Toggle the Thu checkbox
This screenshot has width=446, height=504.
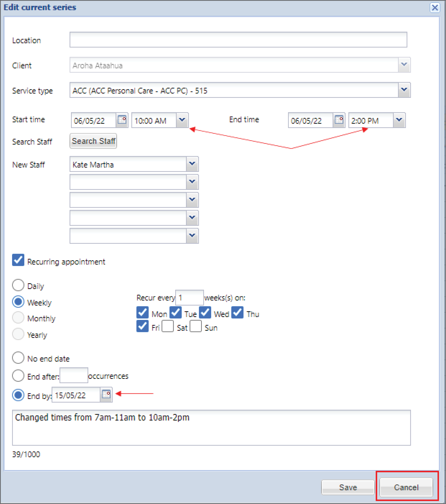(237, 312)
